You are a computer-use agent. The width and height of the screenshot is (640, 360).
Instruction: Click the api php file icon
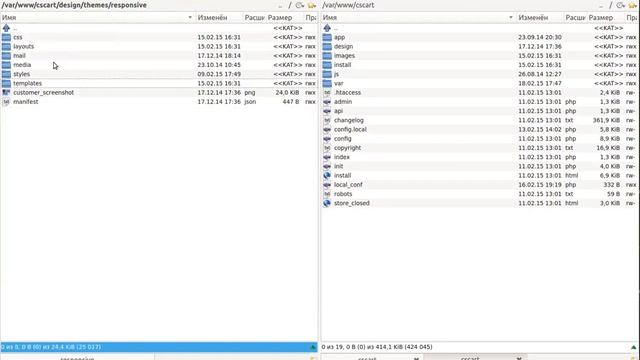[x=327, y=111]
